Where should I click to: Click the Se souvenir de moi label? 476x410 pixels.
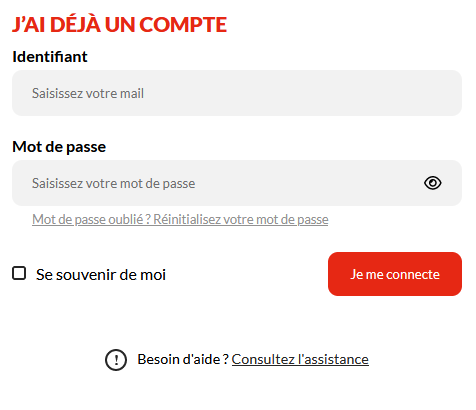101,275
